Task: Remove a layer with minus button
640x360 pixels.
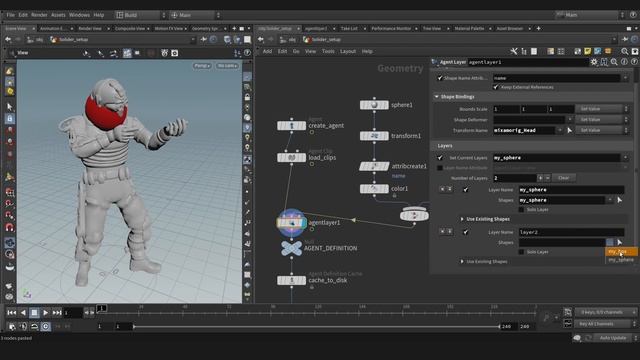Action: 547,178
